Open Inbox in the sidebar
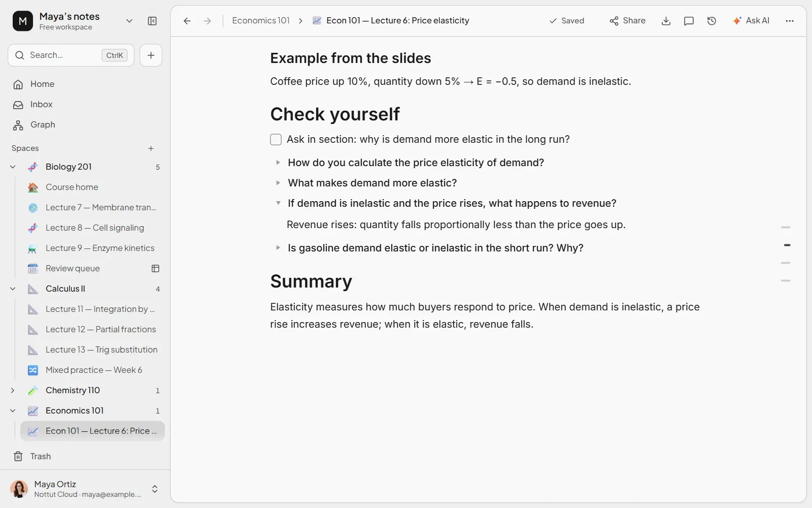 pyautogui.click(x=85, y=104)
